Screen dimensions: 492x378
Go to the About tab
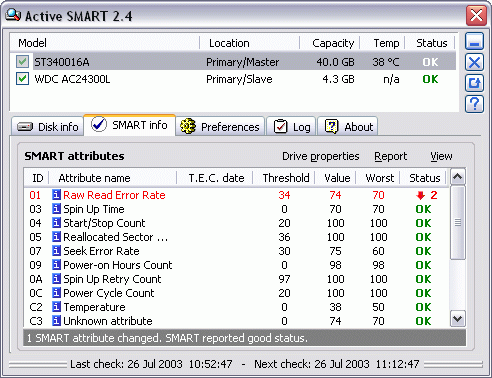pyautogui.click(x=348, y=126)
